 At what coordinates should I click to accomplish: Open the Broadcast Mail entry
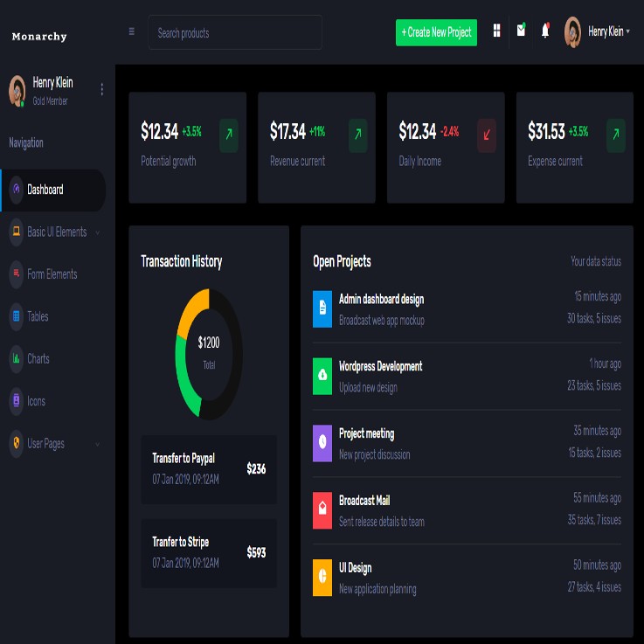364,501
